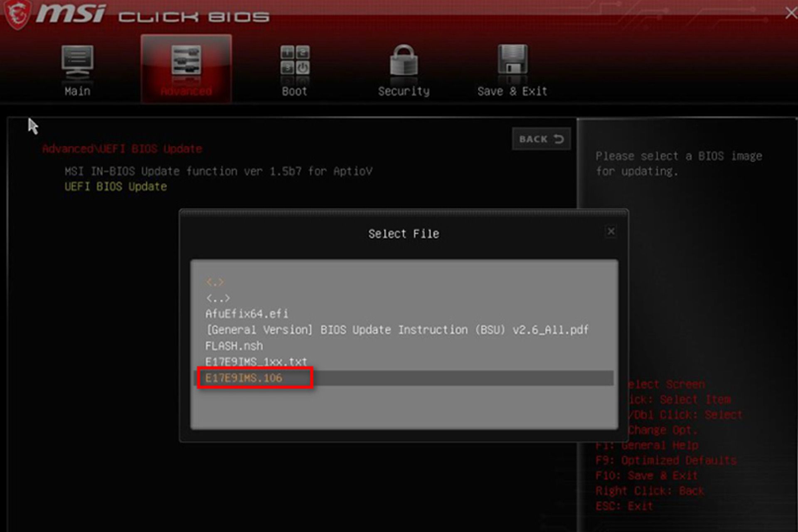798x532 pixels.
Task: Close the Click BIOS window
Action: tap(791, 13)
